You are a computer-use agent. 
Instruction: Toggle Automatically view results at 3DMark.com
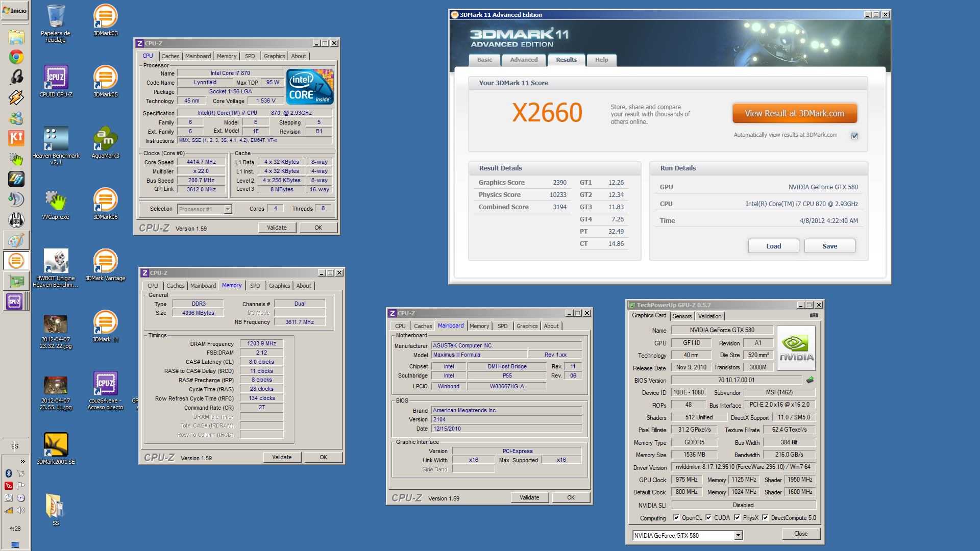854,136
